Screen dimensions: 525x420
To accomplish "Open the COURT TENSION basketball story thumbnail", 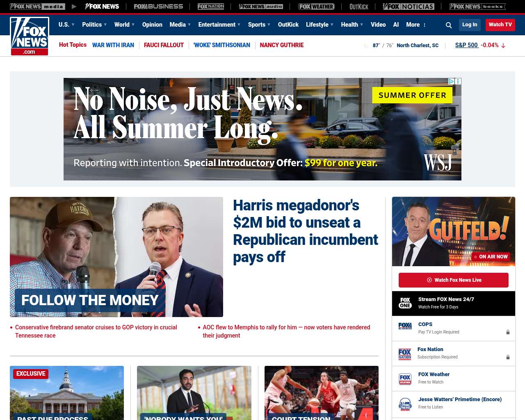I will pyautogui.click(x=322, y=393).
